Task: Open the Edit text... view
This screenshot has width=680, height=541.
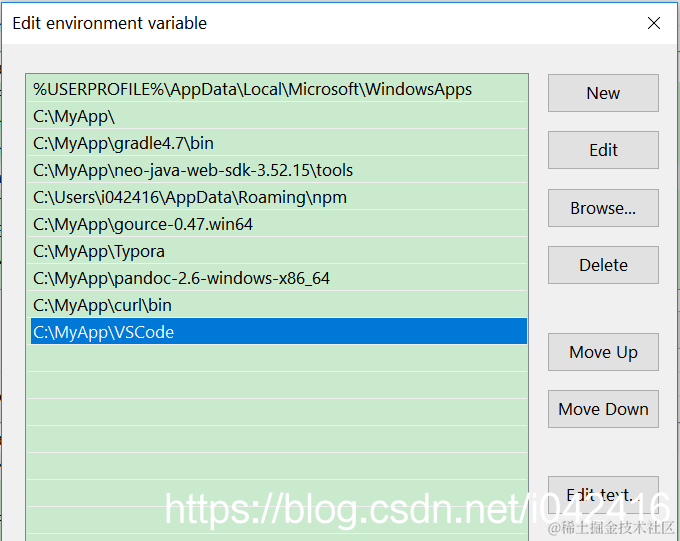Action: click(603, 495)
